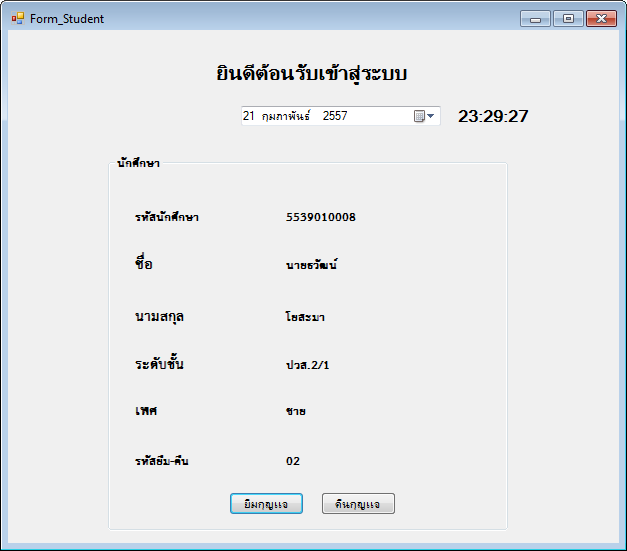Click the clock label 23:29:27
The width and height of the screenshot is (627, 551).
tap(493, 116)
